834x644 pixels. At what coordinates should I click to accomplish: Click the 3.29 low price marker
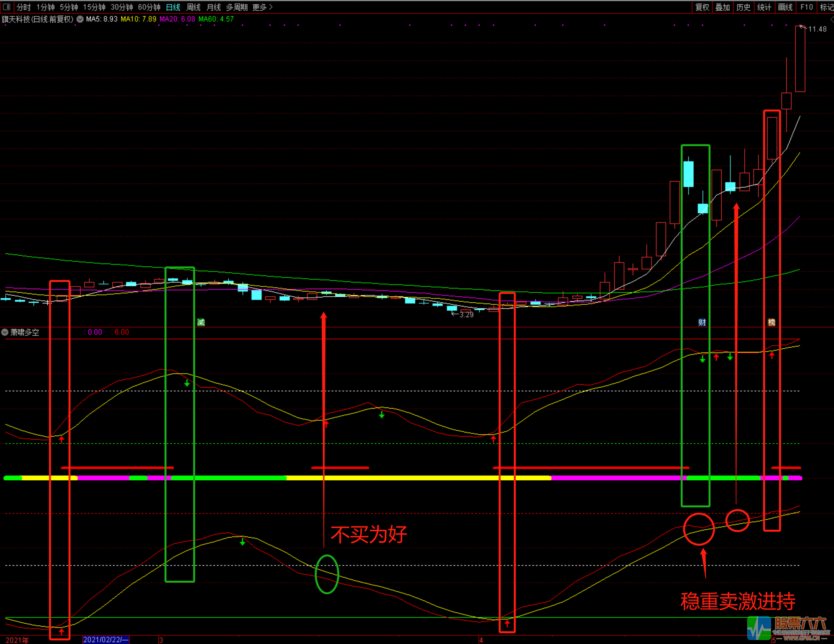466,315
